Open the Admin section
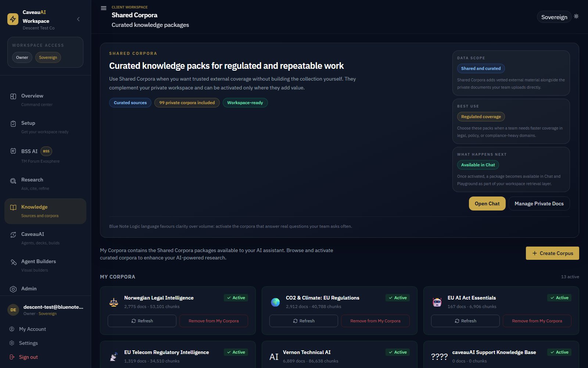 tap(45, 289)
